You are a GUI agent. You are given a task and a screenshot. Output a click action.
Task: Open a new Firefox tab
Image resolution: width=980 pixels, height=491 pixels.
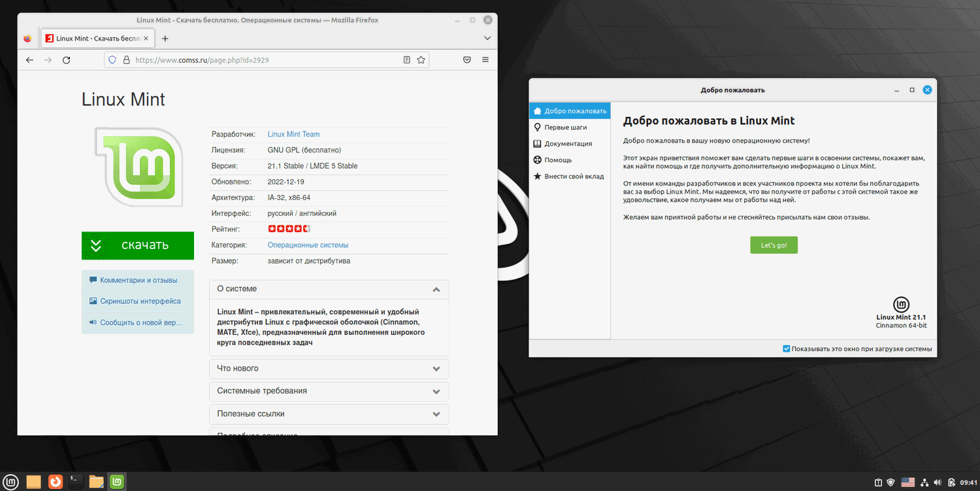click(x=165, y=39)
